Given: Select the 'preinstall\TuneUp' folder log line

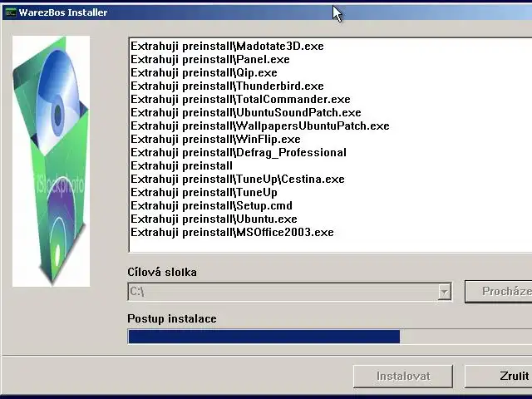Looking at the screenshot, I should tap(204, 192).
